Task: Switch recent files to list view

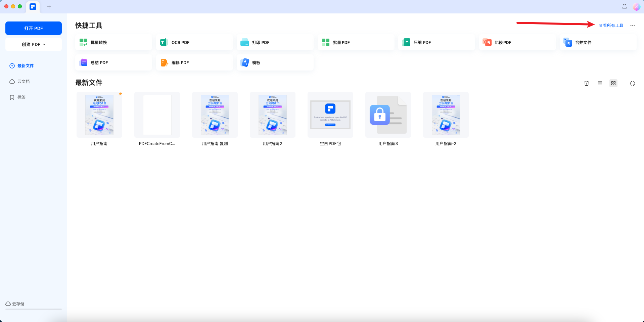Action: tap(600, 83)
